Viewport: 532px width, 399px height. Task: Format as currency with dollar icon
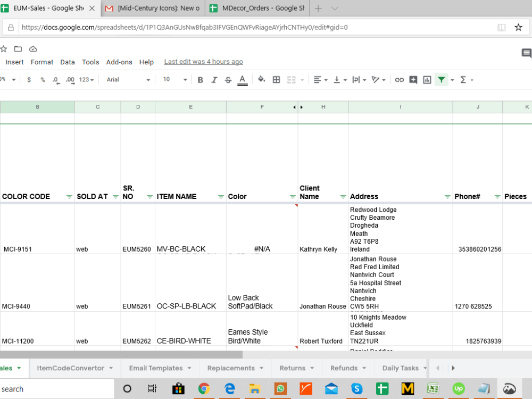point(29,80)
